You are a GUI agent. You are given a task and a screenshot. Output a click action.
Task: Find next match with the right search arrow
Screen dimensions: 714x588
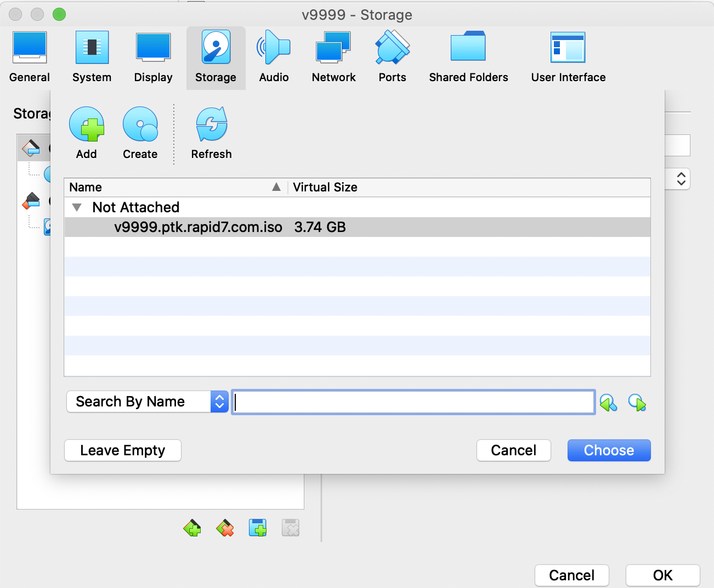coord(637,403)
